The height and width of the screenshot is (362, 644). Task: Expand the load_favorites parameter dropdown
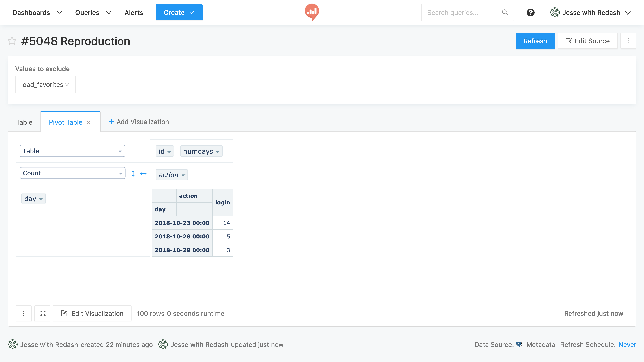click(x=45, y=85)
